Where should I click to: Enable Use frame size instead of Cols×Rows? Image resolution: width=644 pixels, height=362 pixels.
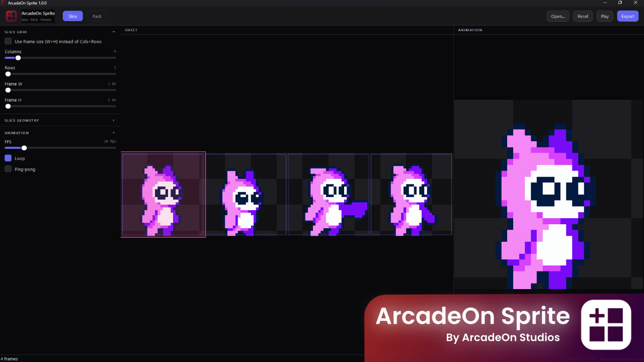click(8, 41)
